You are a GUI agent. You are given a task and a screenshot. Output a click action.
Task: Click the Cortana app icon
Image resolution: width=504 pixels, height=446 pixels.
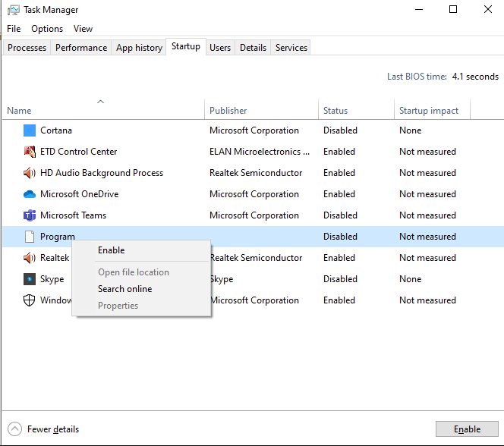pos(30,130)
